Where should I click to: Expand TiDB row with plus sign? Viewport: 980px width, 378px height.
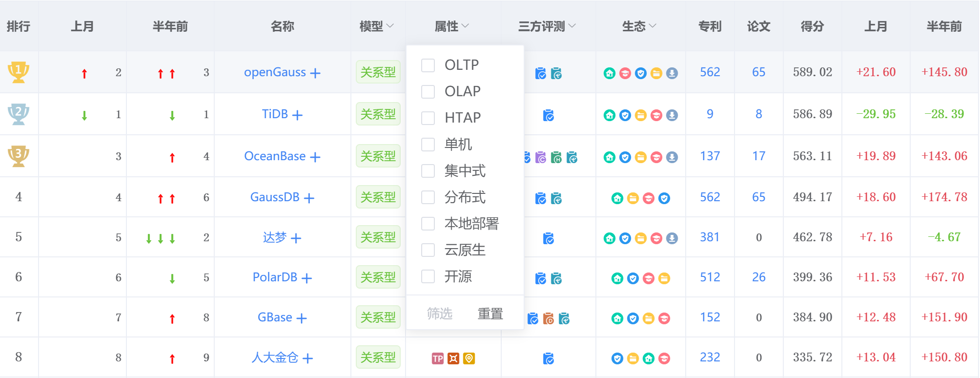coord(297,115)
